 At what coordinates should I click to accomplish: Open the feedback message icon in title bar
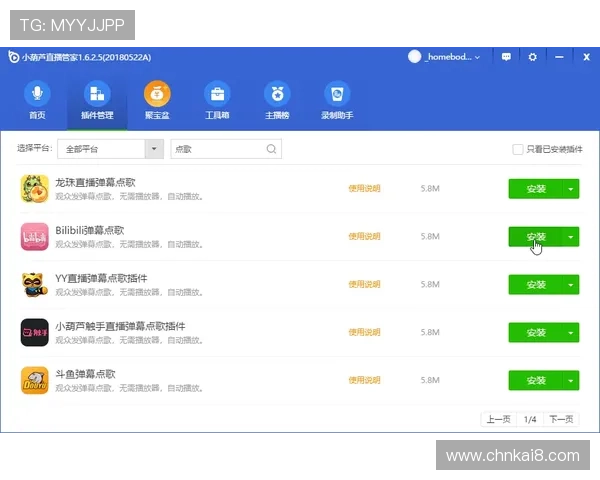click(x=506, y=57)
